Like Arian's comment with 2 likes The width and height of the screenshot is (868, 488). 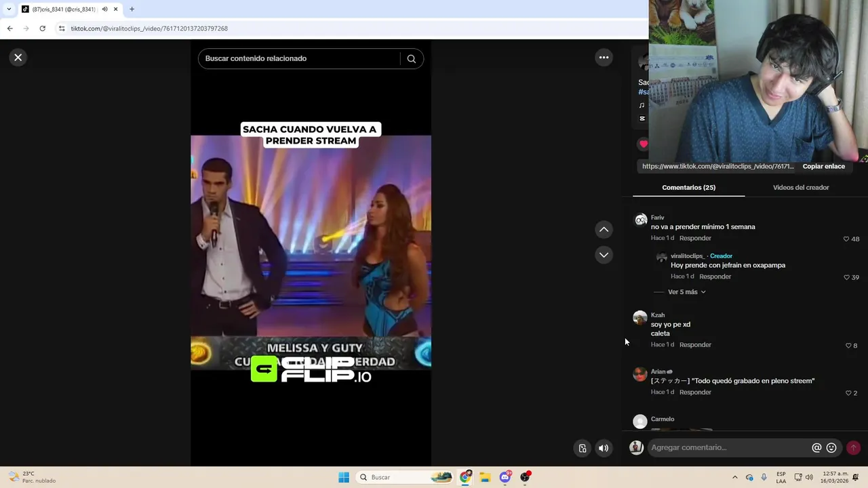point(848,393)
